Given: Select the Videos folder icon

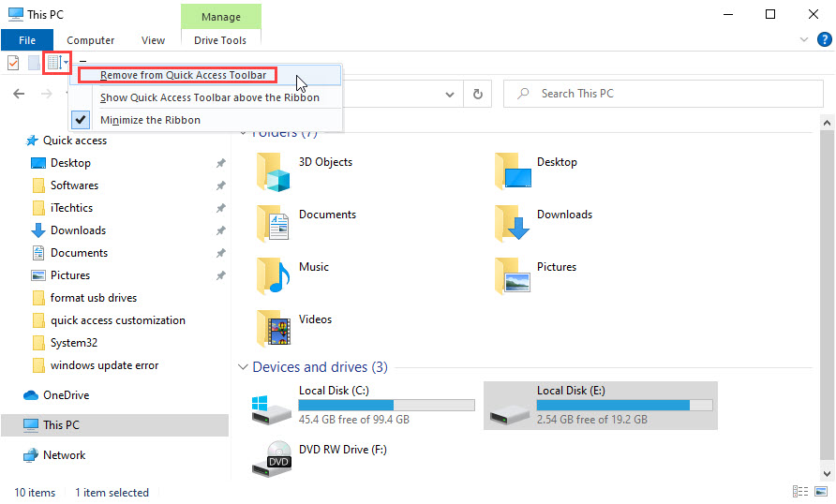Looking at the screenshot, I should 274,328.
